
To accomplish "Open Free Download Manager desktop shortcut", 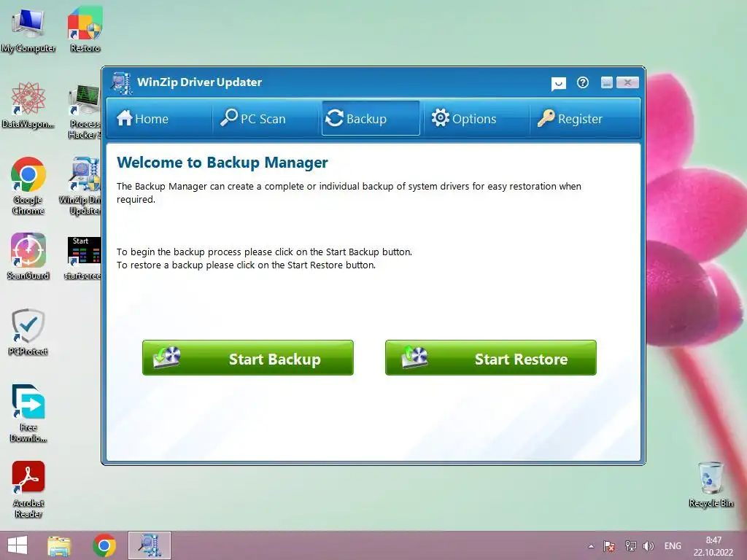I will [28, 413].
